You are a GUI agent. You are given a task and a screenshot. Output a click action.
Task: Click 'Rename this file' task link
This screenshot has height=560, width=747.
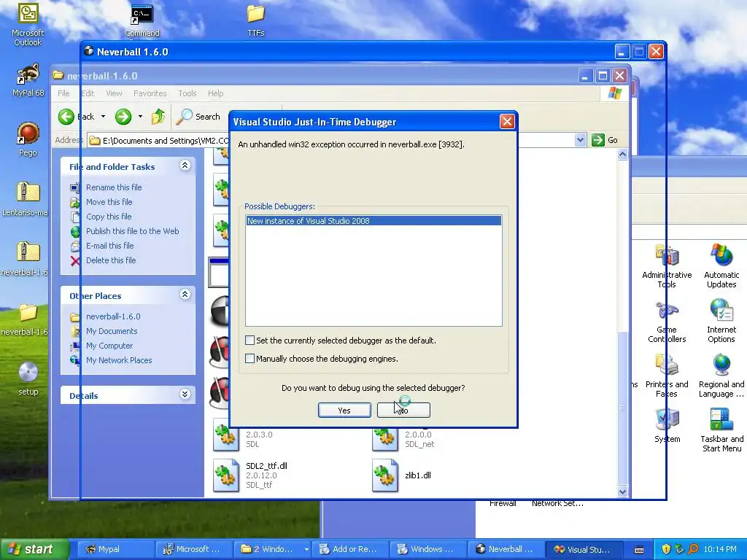pyautogui.click(x=114, y=187)
